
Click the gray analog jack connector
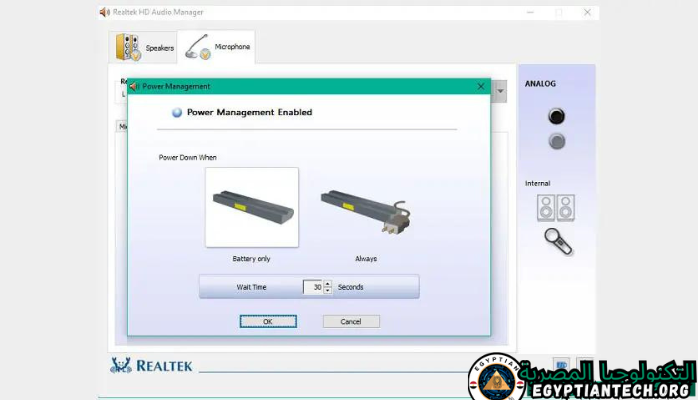tap(556, 141)
